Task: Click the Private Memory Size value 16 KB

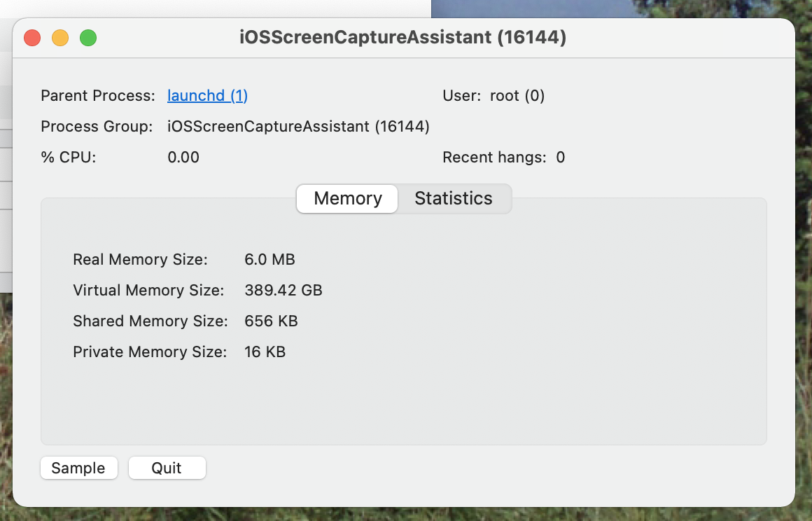Action: coord(265,352)
